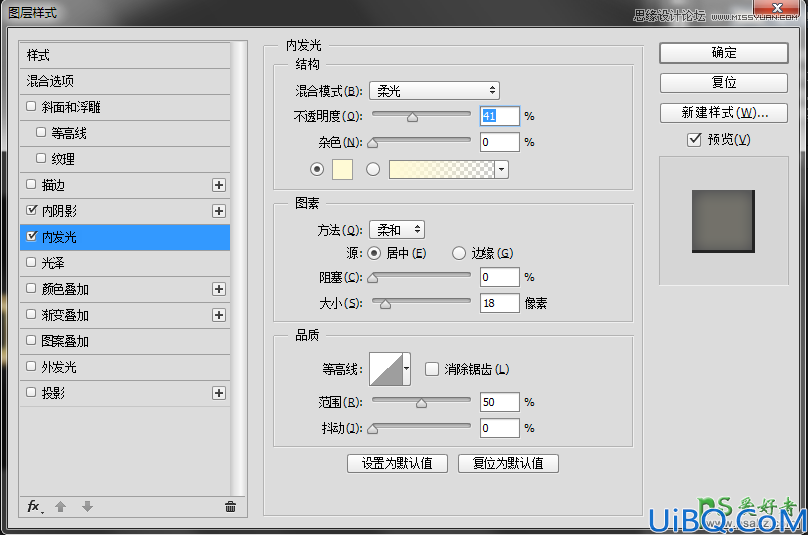Select gradient glow radio button
Image resolution: width=808 pixels, height=535 pixels.
click(373, 169)
